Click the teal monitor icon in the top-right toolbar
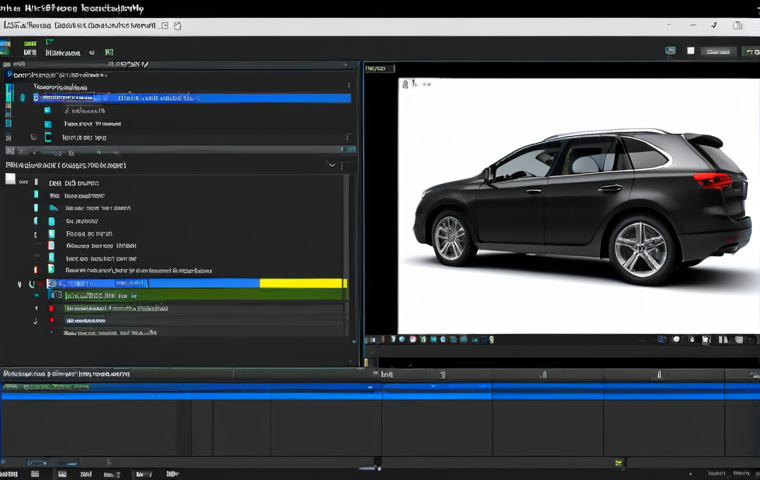 tap(670, 50)
